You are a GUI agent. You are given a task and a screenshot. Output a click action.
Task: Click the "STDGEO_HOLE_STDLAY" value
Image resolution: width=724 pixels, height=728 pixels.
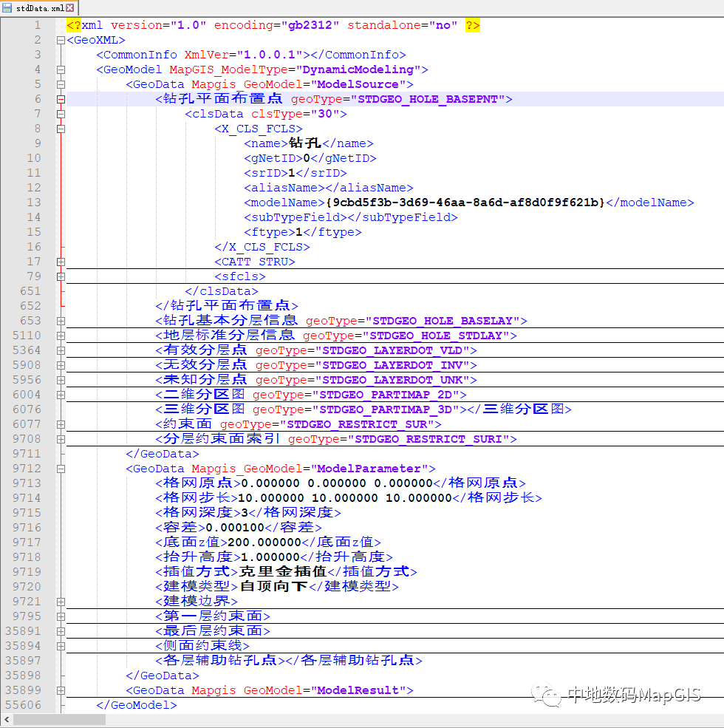point(436,336)
